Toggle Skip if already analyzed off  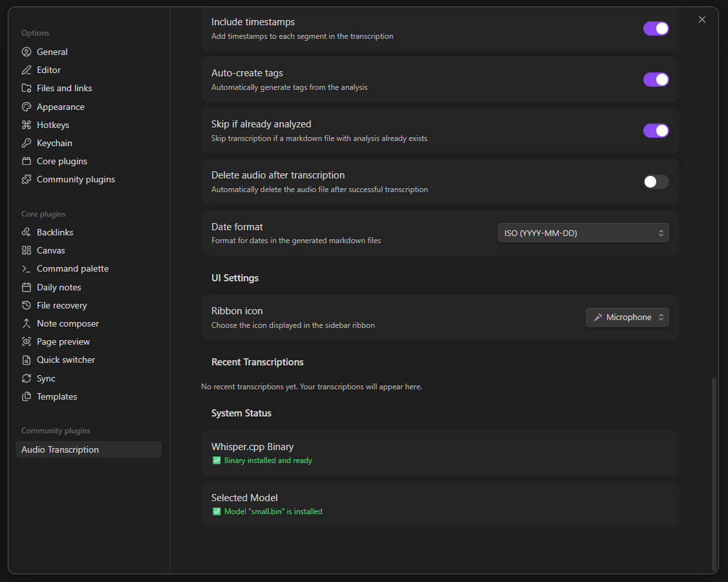click(x=656, y=131)
